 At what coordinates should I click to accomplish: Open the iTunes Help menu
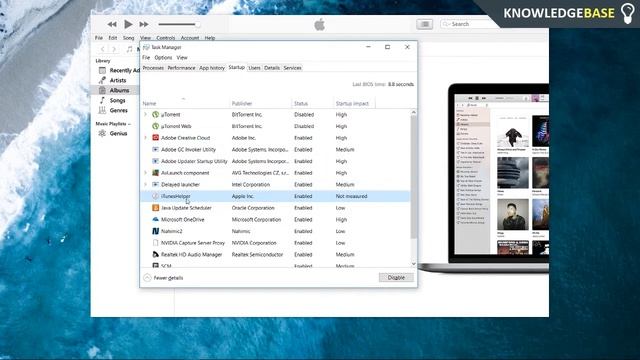(x=210, y=38)
